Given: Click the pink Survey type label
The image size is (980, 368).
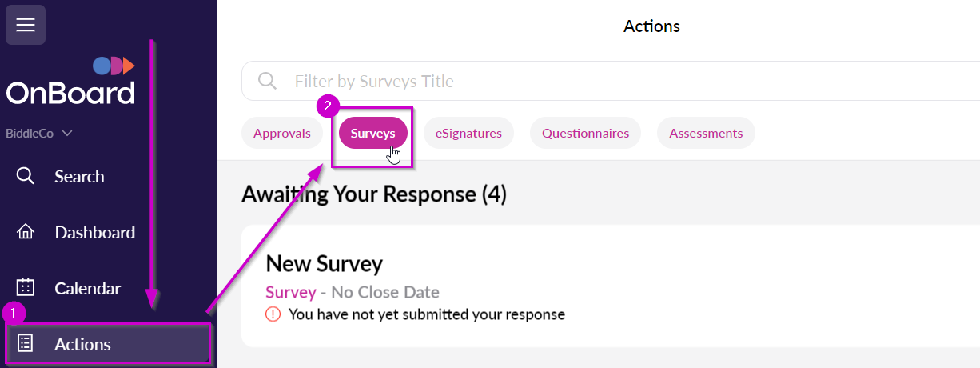Looking at the screenshot, I should point(291,292).
